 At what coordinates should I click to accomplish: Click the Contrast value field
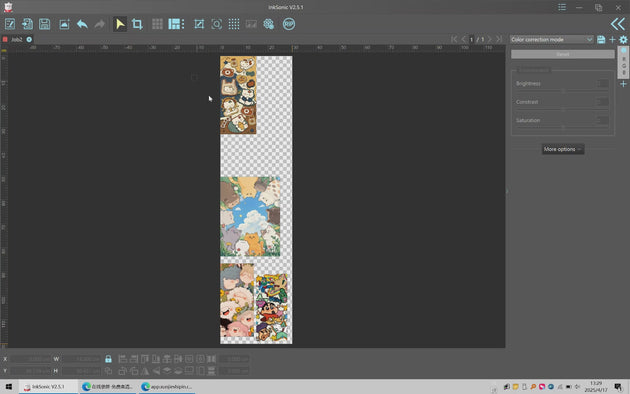(602, 102)
